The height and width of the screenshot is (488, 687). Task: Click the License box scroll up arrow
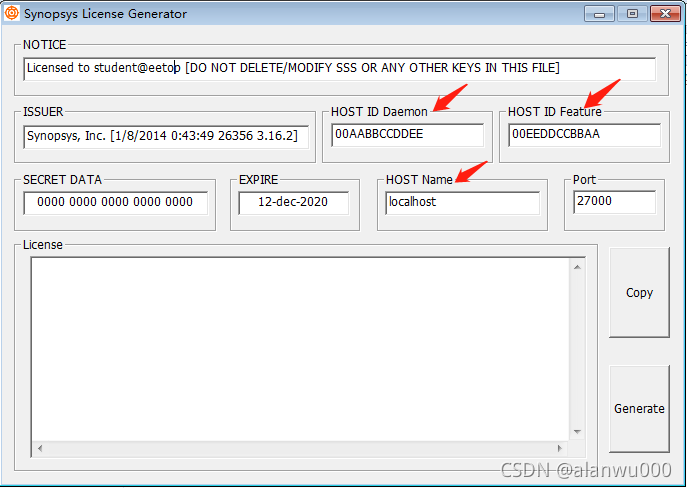pyautogui.click(x=577, y=267)
